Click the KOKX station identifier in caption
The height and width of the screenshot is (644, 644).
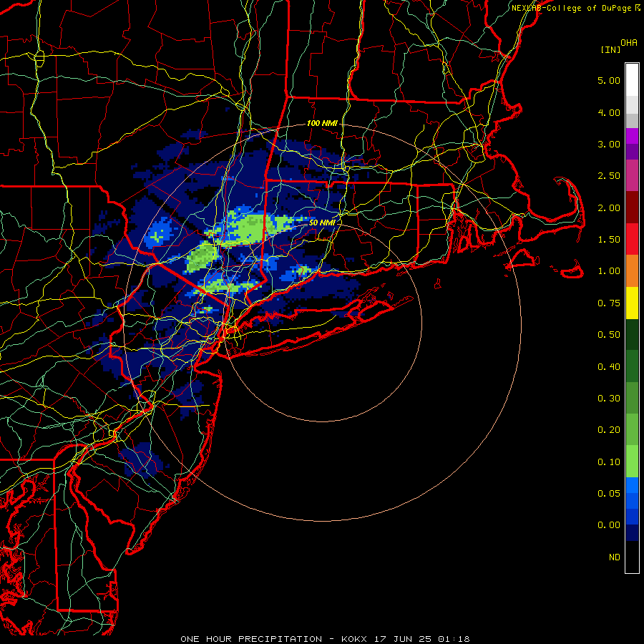(354, 639)
